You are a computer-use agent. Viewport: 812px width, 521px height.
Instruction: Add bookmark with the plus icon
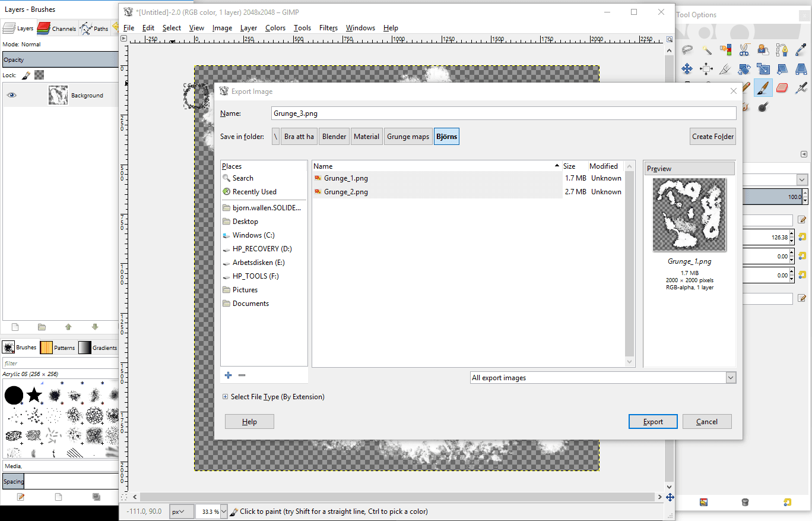click(229, 375)
